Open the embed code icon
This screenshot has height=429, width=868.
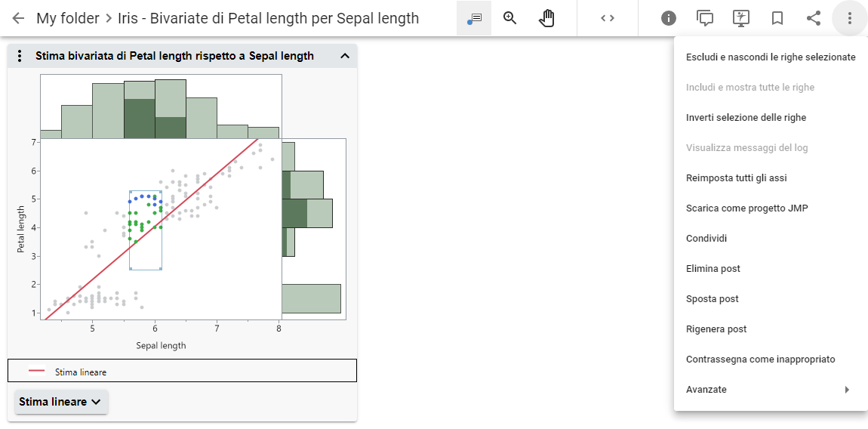(x=608, y=18)
